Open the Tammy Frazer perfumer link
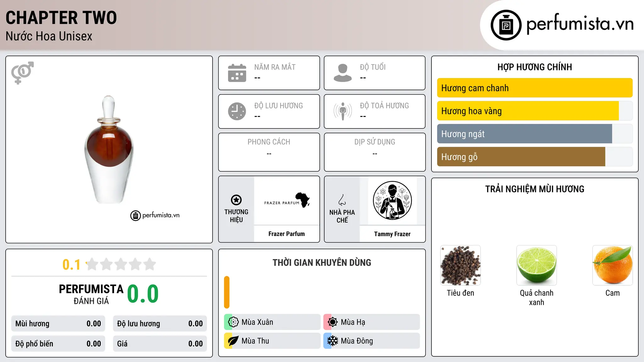This screenshot has height=362, width=644. (x=392, y=234)
